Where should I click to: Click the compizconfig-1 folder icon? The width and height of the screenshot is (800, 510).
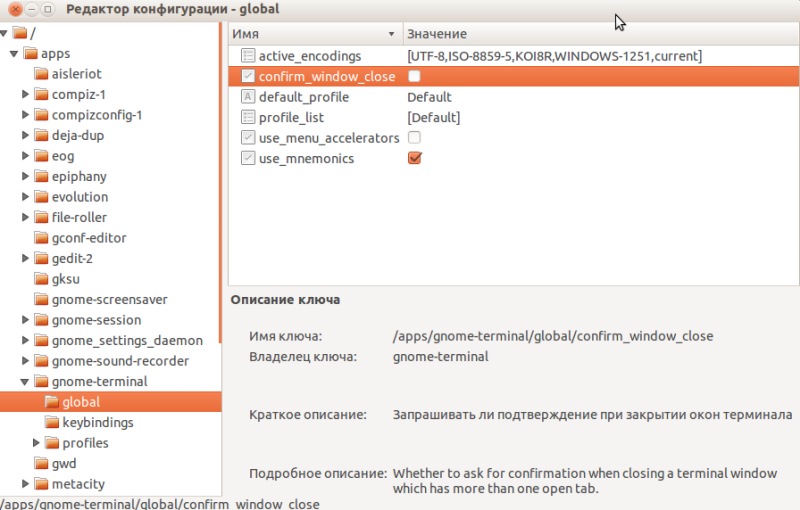coord(41,115)
